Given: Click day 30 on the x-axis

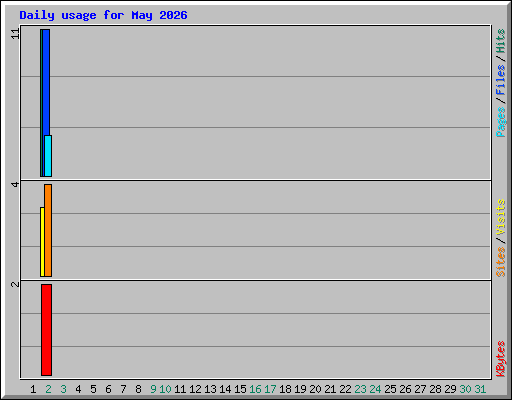Looking at the screenshot, I should tap(465, 389).
